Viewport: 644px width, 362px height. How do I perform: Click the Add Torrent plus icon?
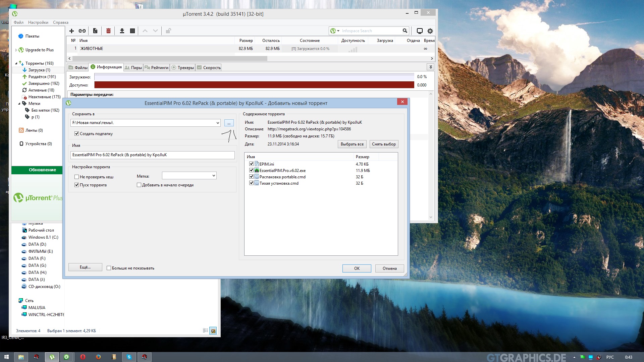(x=71, y=31)
